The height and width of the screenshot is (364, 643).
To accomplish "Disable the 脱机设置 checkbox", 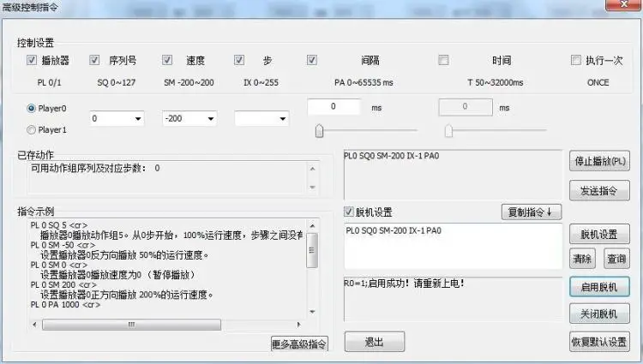I will [349, 212].
